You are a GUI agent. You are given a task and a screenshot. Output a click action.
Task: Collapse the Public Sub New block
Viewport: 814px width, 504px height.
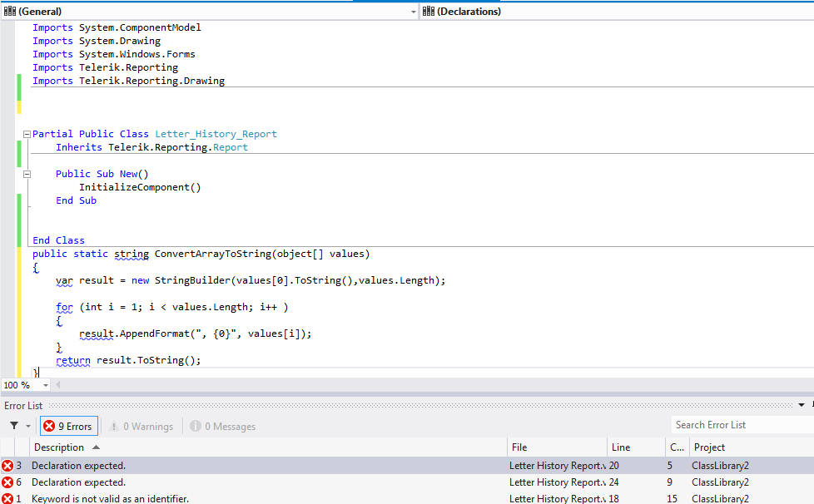(x=27, y=174)
